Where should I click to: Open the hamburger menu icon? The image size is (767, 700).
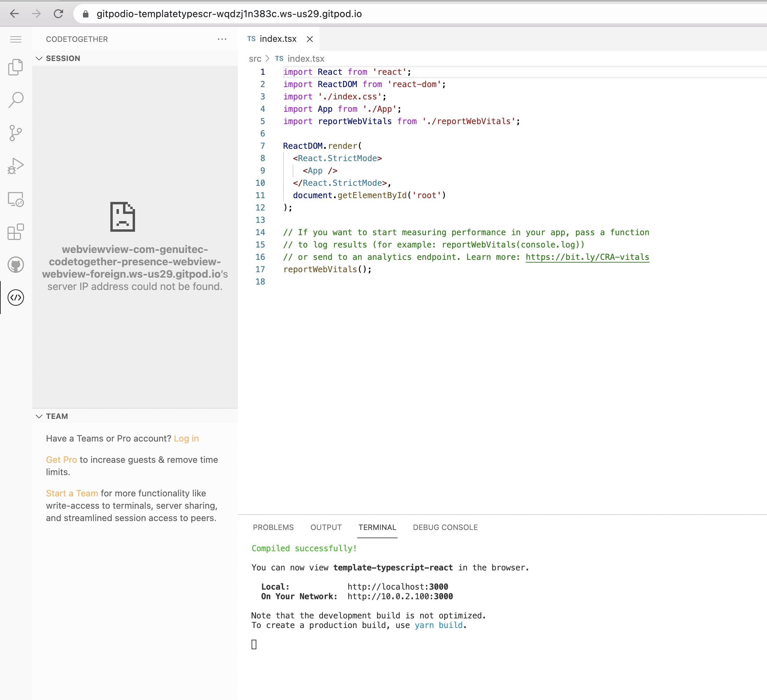[16, 39]
